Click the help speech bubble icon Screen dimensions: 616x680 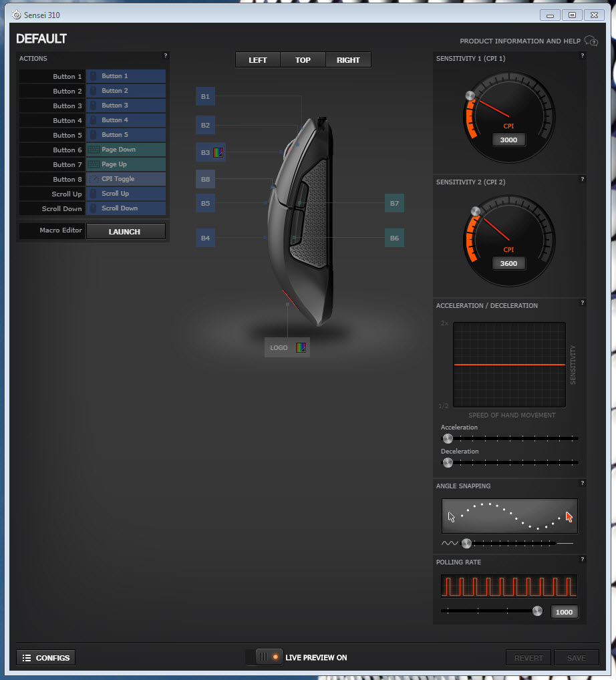click(591, 41)
